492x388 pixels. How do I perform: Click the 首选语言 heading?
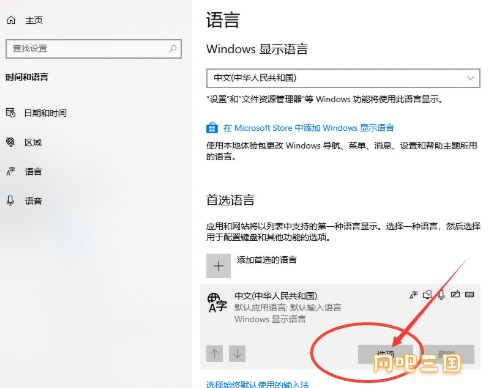tap(230, 200)
